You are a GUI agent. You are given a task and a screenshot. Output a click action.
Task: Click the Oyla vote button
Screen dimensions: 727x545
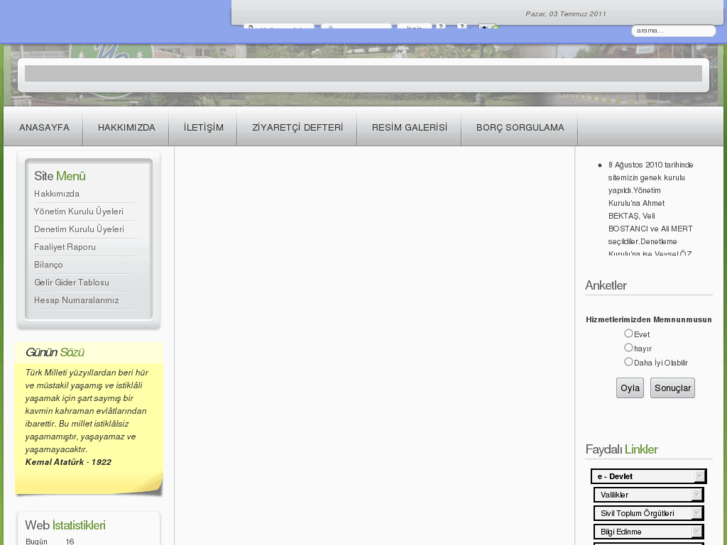coord(630,388)
